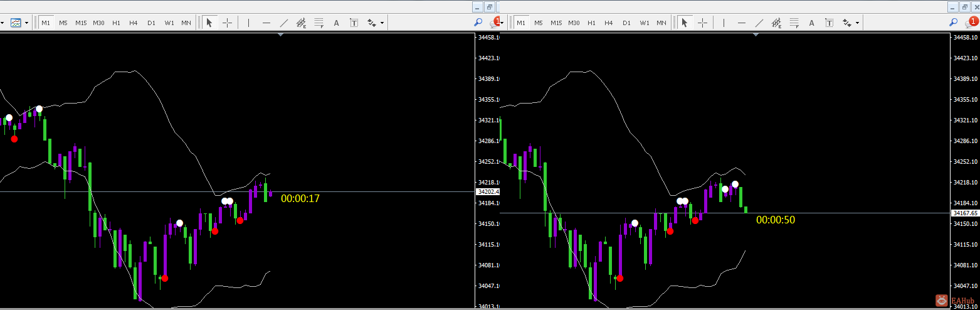The image size is (980, 310).
Task: Pick W1 weekly timeframe in right window
Action: 645,23
